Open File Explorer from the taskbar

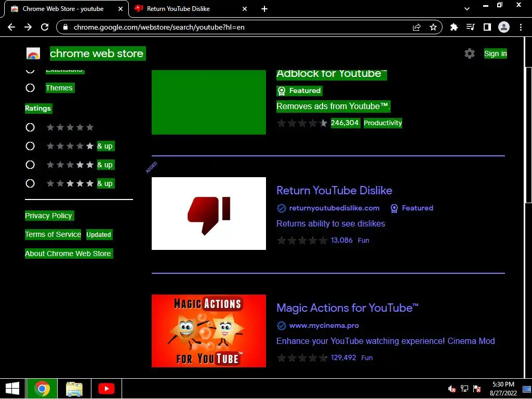pos(74,389)
